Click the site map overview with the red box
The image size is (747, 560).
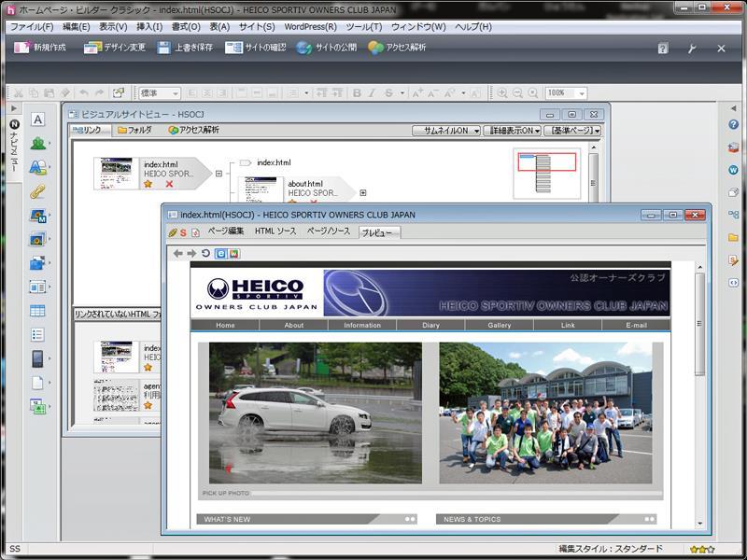click(547, 174)
